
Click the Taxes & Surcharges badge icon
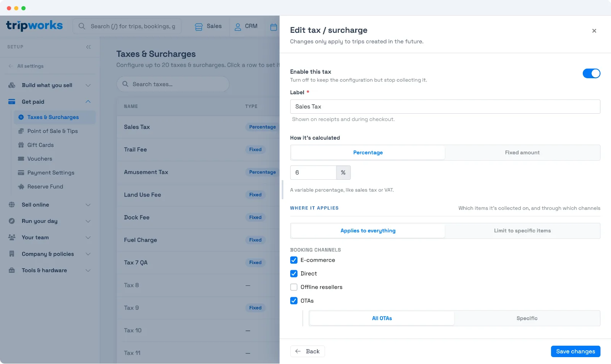point(21,117)
